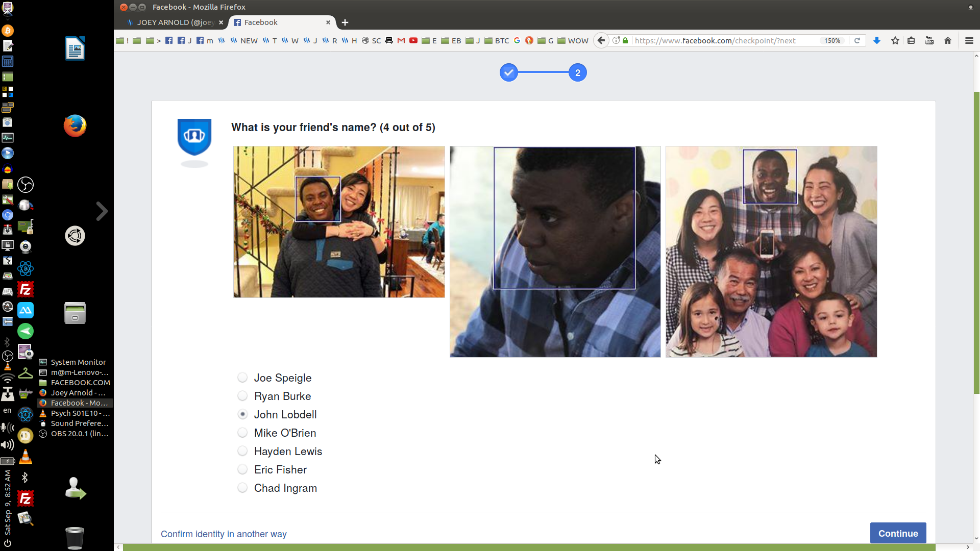Open the Firefox downloads arrow
The height and width of the screenshot is (551, 980).
[x=877, y=40]
